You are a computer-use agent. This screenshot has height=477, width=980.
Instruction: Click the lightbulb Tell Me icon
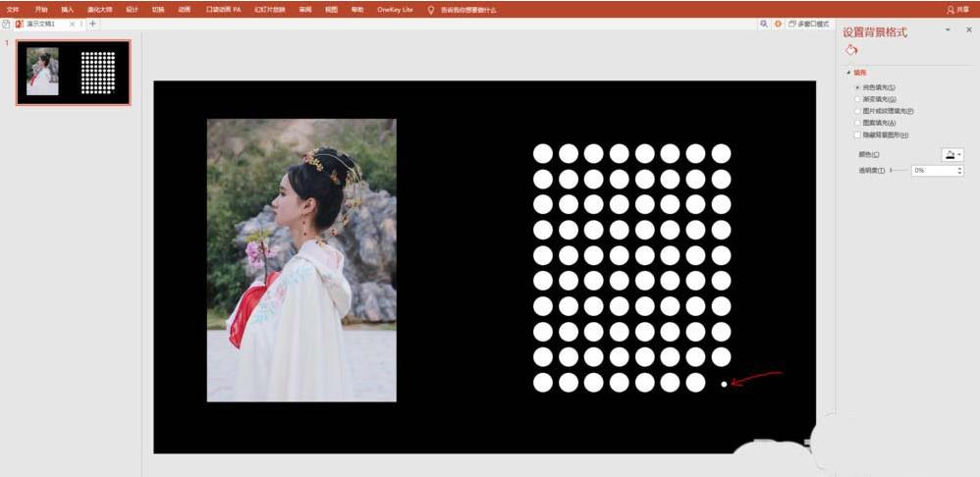(430, 9)
